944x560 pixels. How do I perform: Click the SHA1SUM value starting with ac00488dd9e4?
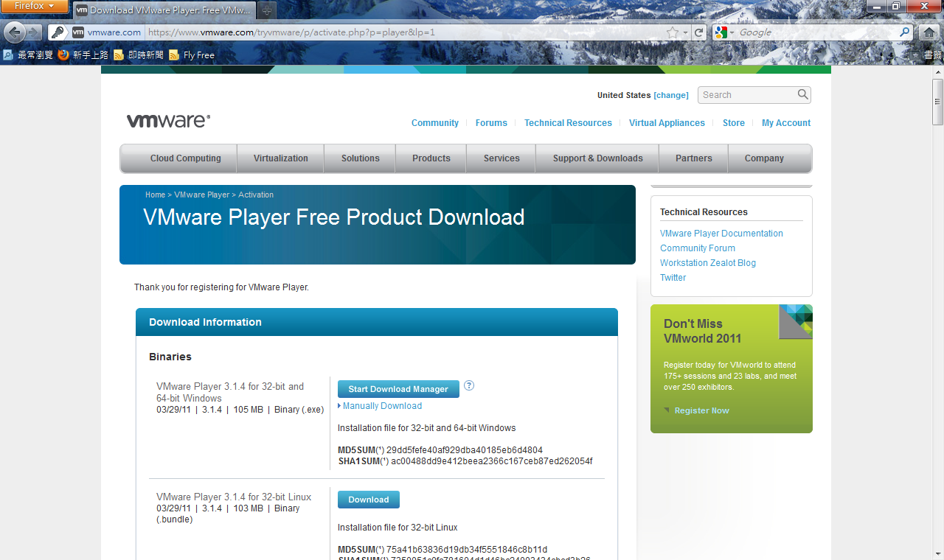[492, 461]
